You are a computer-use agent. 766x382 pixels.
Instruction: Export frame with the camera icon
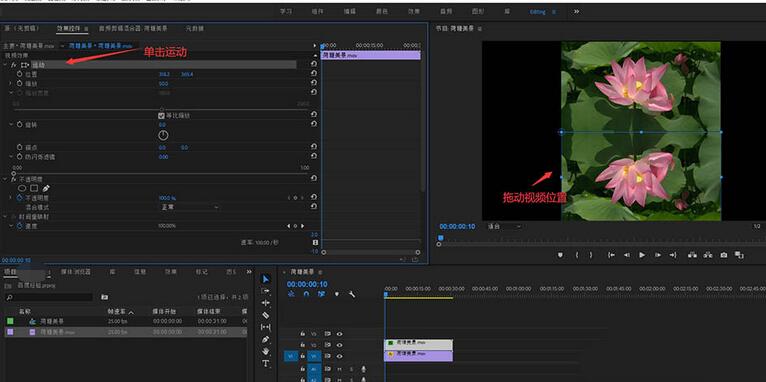(x=723, y=255)
